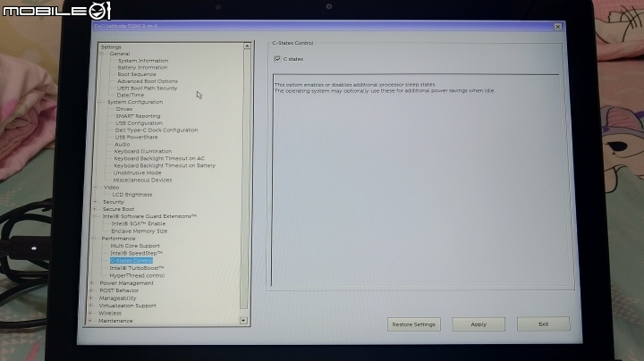Screen dimensions: 644x361
Task: Expand the Maintenance tree node
Action: point(90,321)
